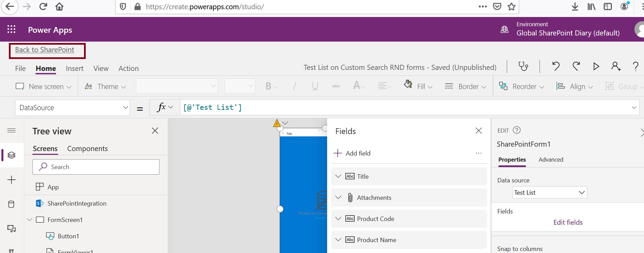Expand the Attachments field card
Viewport: 644px width, 253px height.
coord(338,197)
